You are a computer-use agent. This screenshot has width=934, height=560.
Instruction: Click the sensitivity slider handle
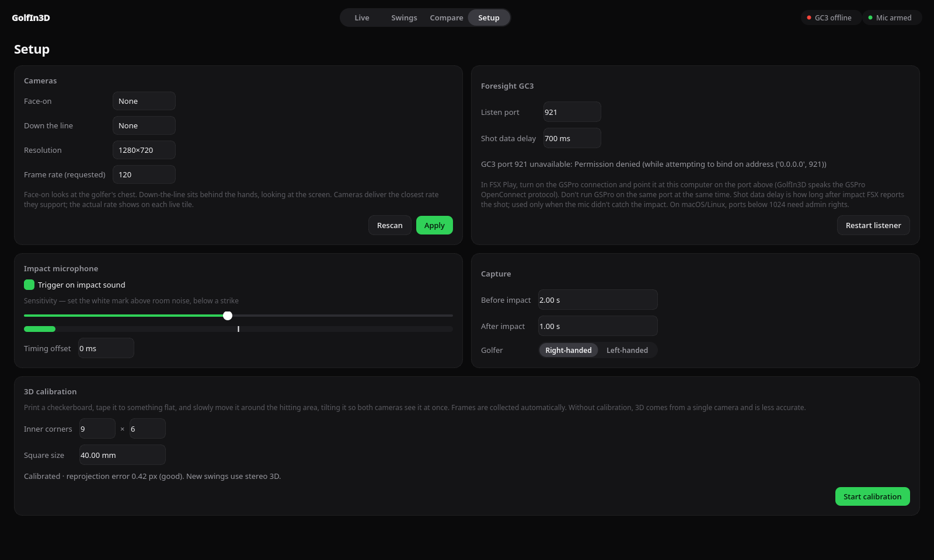click(x=228, y=316)
